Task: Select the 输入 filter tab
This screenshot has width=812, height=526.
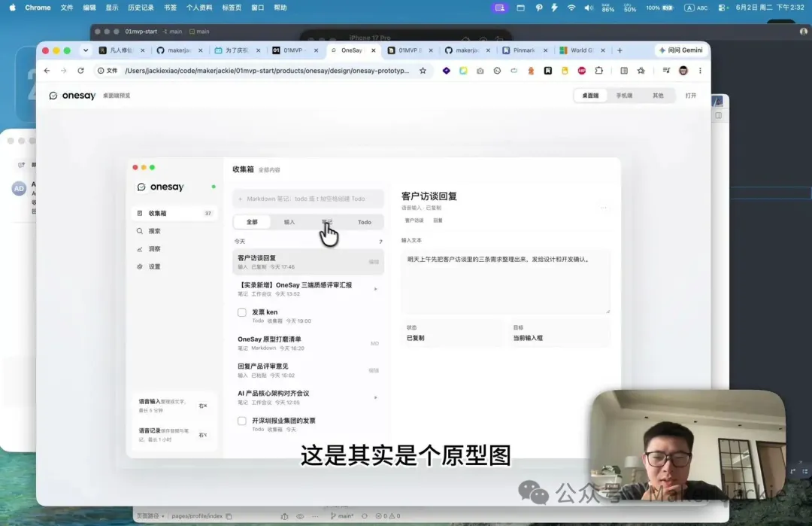Action: 289,222
